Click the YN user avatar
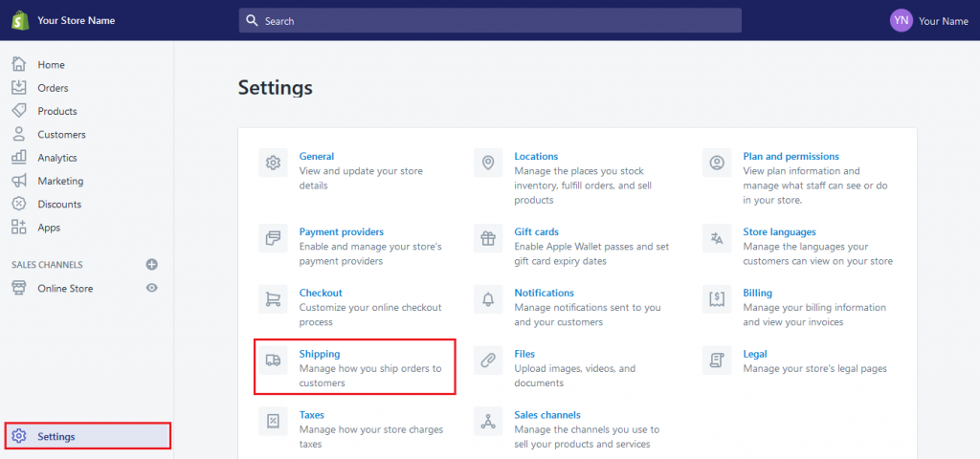 point(902,21)
